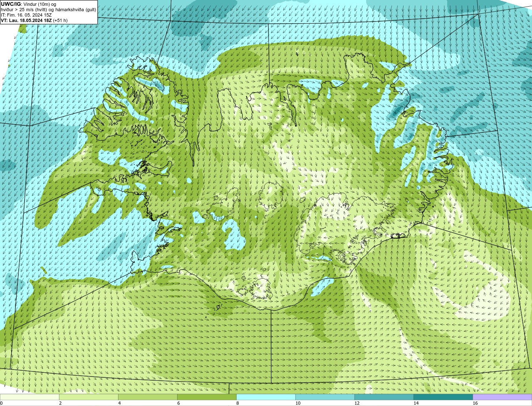The width and height of the screenshot is (532, 406).
Task: Click the 4–6 m/s green legend swatch
Action: [148, 397]
